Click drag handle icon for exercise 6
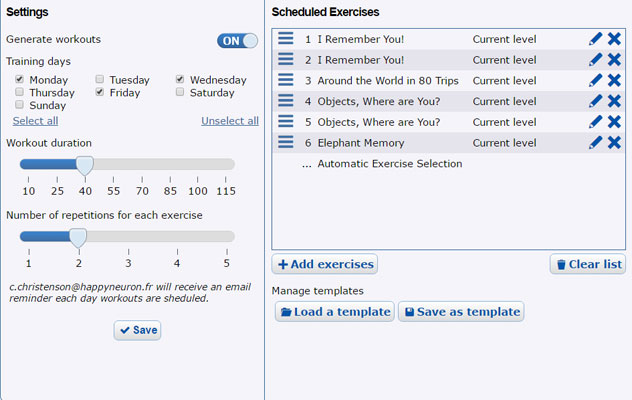The image size is (632, 400). [286, 143]
